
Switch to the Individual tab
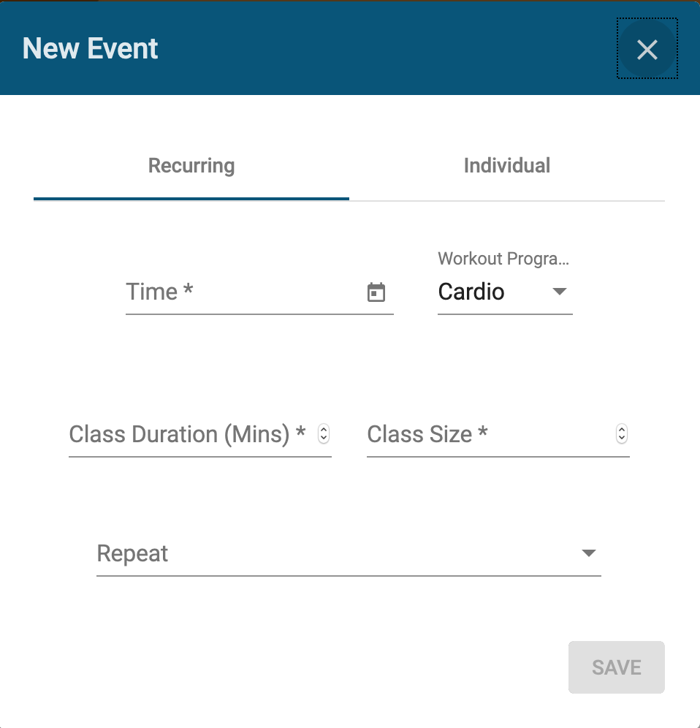coord(507,166)
